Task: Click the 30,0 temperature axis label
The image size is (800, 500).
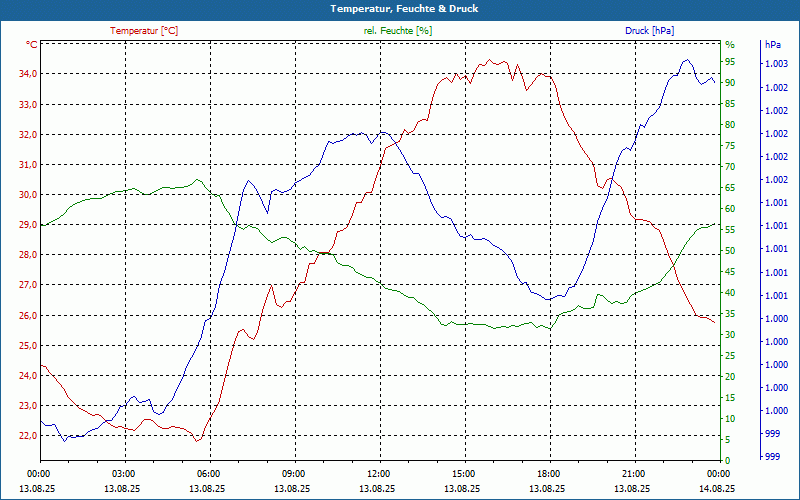Action: [29, 195]
